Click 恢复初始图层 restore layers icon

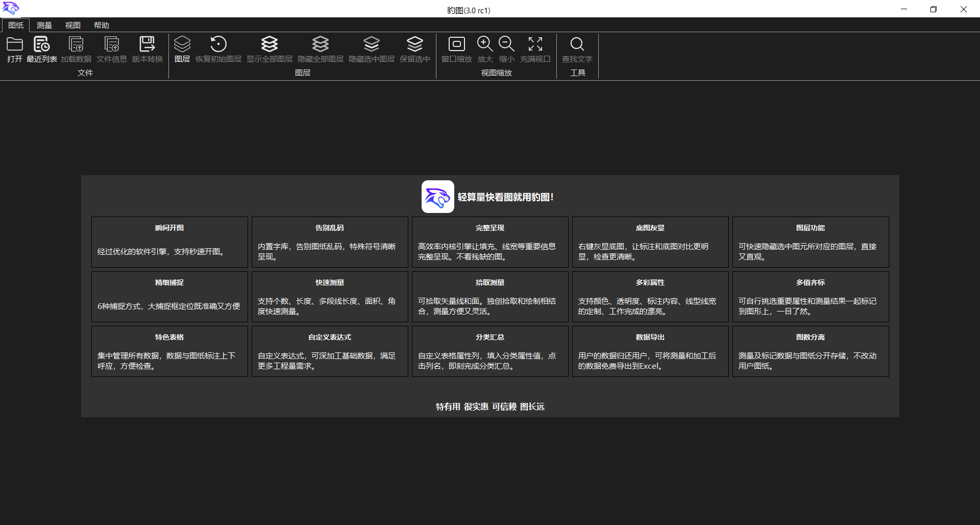click(218, 44)
